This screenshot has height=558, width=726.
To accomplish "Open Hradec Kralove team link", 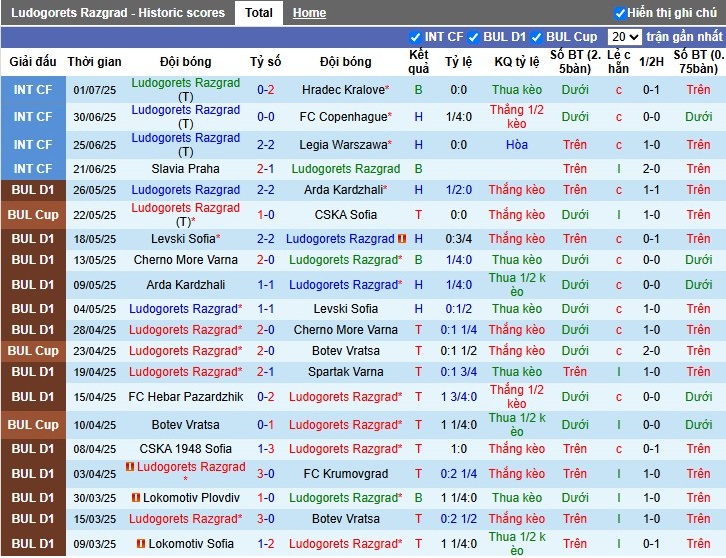I will [345, 89].
